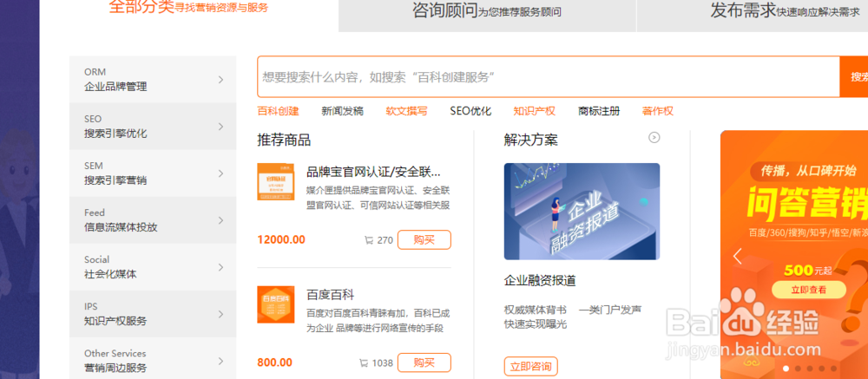This screenshot has width=868, height=379.
Task: Click the 品牌宝官网认证 product thumbnail icon
Action: [x=276, y=181]
